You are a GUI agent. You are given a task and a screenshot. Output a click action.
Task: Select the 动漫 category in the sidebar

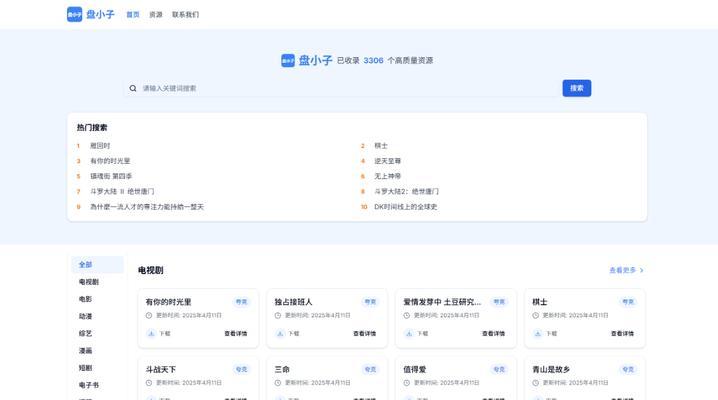[98, 316]
